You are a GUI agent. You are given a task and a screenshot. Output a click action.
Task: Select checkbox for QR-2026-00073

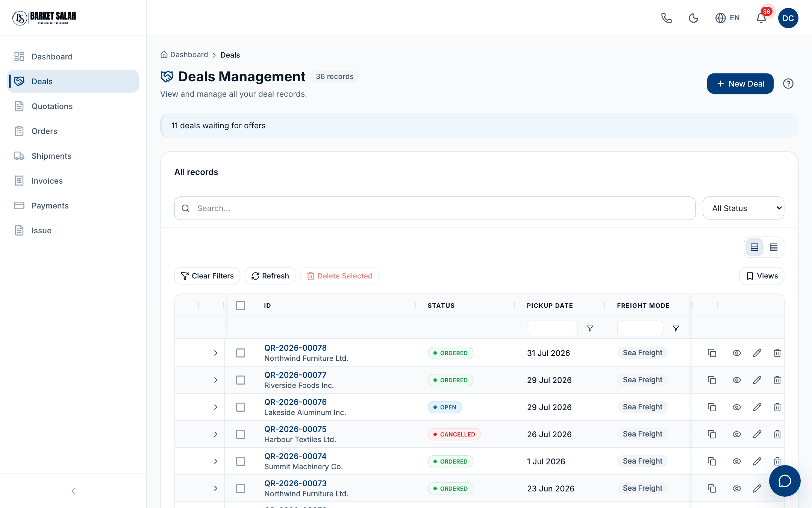[x=241, y=488]
